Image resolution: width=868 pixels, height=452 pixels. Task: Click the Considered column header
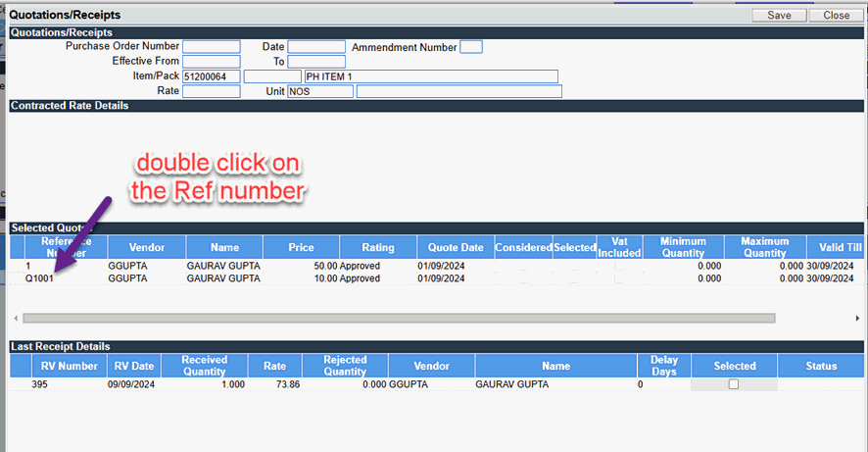pos(523,247)
